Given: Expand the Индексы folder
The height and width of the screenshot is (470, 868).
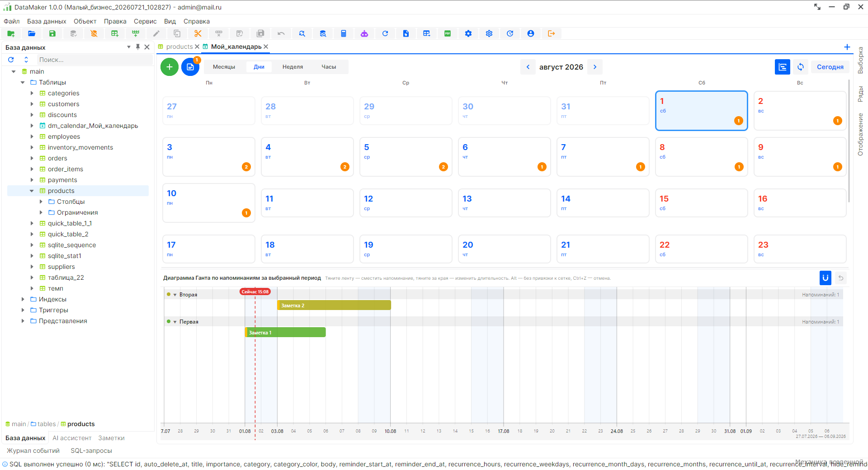Looking at the screenshot, I should click(23, 299).
